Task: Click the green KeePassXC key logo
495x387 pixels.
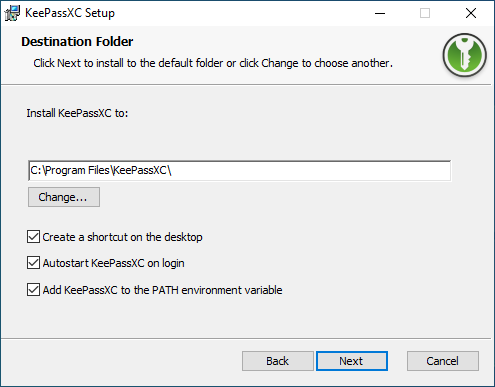Action: pos(464,55)
